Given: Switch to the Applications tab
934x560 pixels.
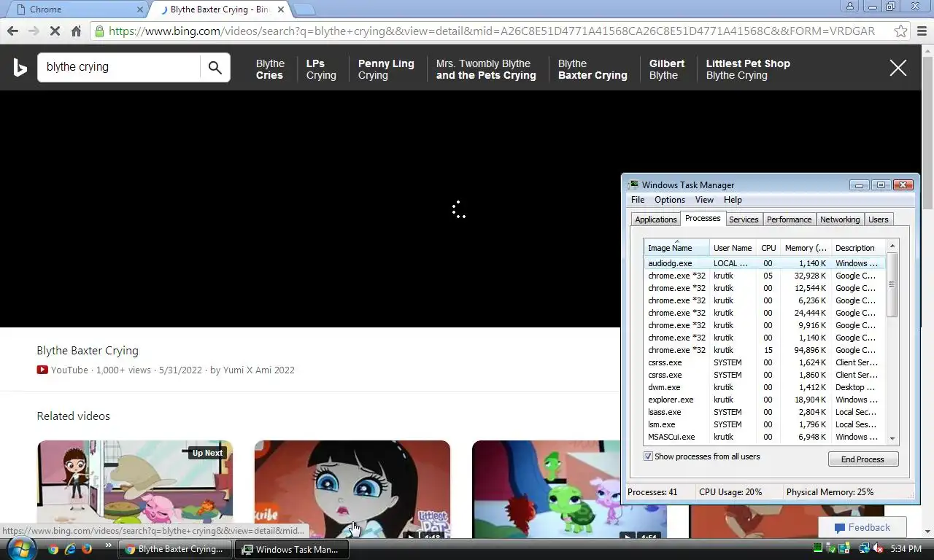Looking at the screenshot, I should pyautogui.click(x=655, y=219).
